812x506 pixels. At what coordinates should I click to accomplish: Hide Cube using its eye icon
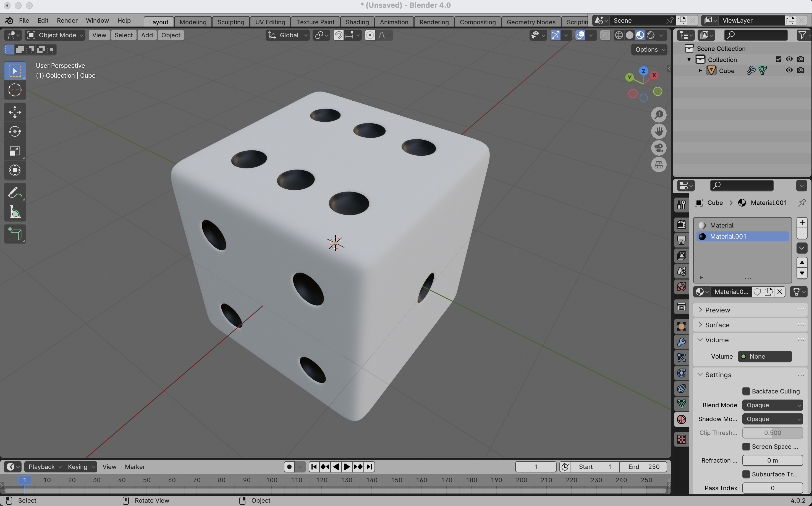pos(789,70)
